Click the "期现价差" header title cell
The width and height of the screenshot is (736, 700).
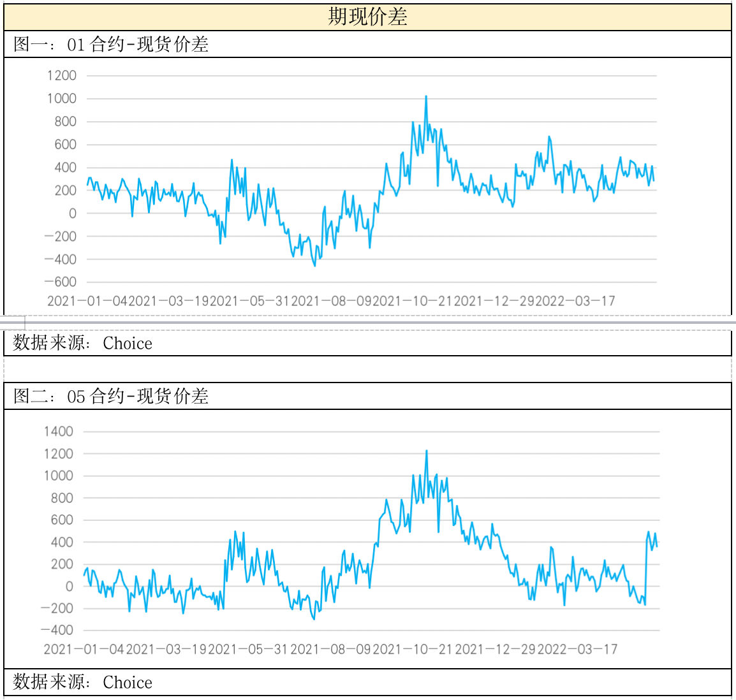click(367, 17)
